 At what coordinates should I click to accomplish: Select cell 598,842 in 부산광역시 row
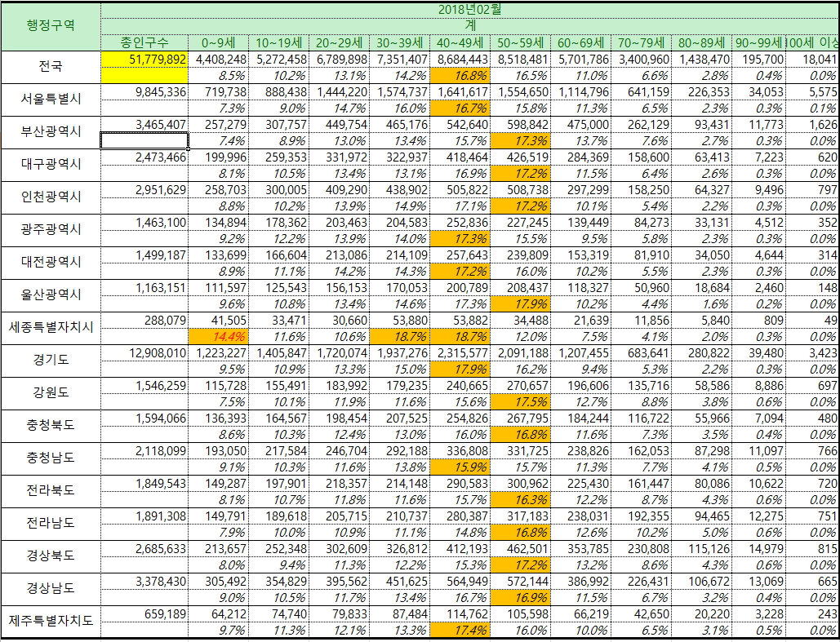coord(520,125)
